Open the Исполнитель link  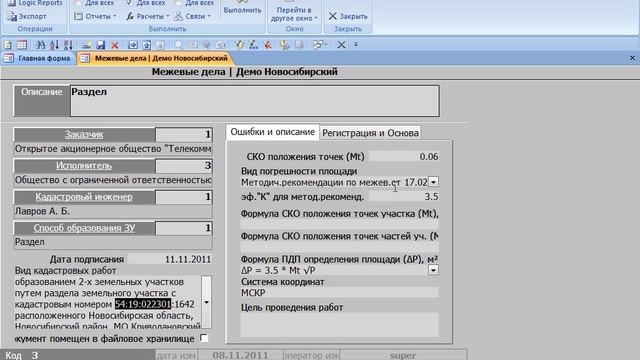coord(84,166)
